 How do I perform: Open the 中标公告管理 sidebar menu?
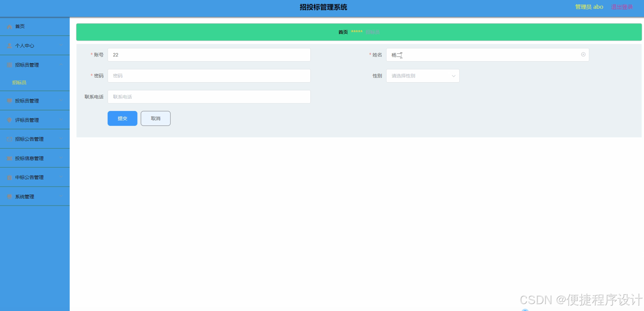[35, 178]
